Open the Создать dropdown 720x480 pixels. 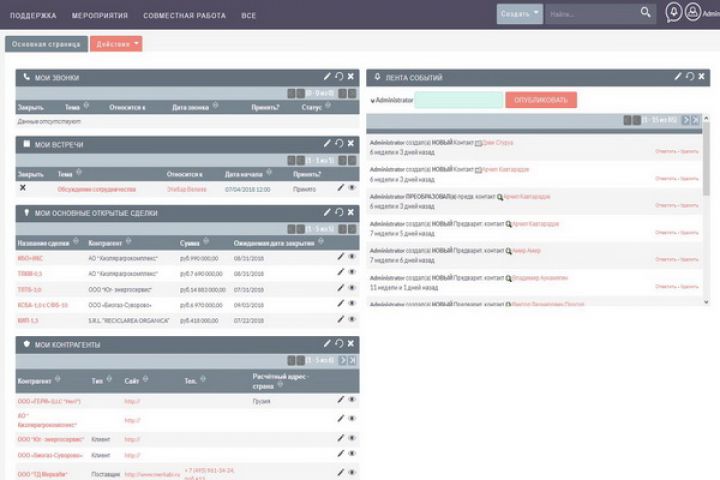click(x=519, y=14)
